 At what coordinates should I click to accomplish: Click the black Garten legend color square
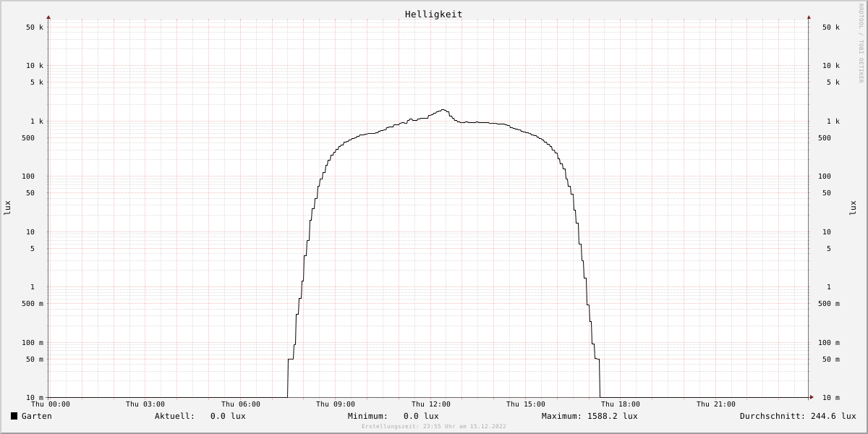pyautogui.click(x=14, y=416)
